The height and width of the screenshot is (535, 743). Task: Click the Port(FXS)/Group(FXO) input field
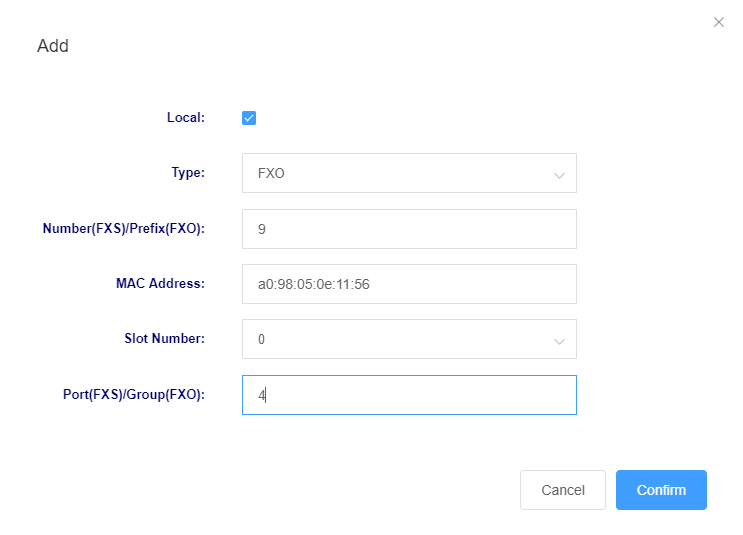(x=409, y=395)
